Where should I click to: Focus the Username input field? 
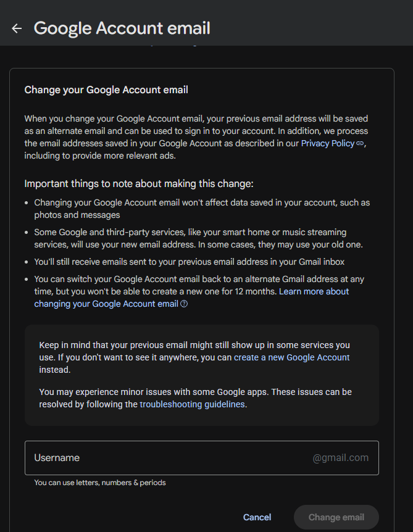[x=202, y=458]
